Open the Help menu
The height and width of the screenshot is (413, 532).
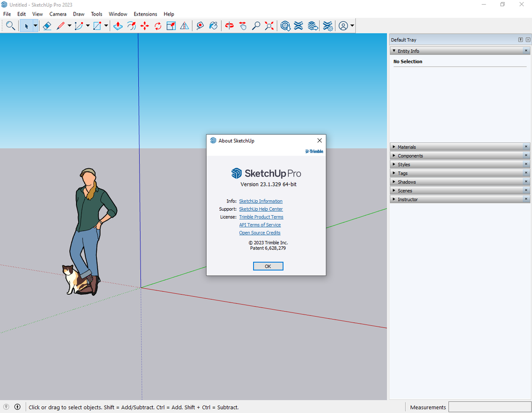tap(168, 14)
